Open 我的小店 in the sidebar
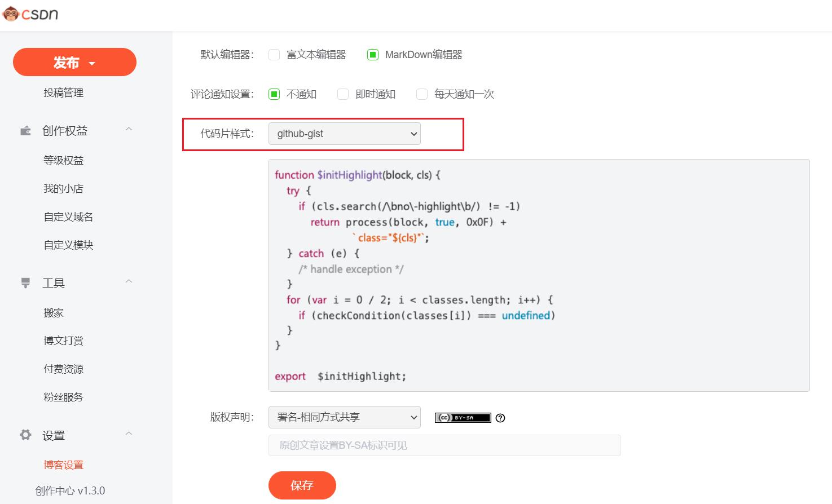Image resolution: width=832 pixels, height=504 pixels. [63, 189]
